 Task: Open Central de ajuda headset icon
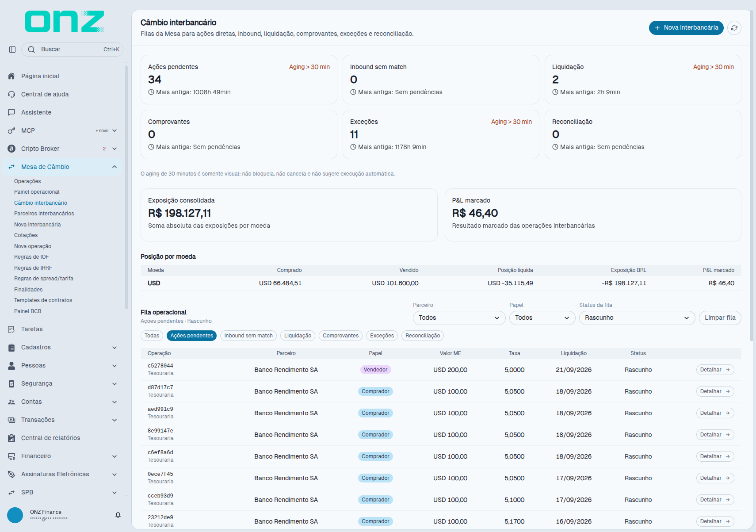tap(11, 94)
